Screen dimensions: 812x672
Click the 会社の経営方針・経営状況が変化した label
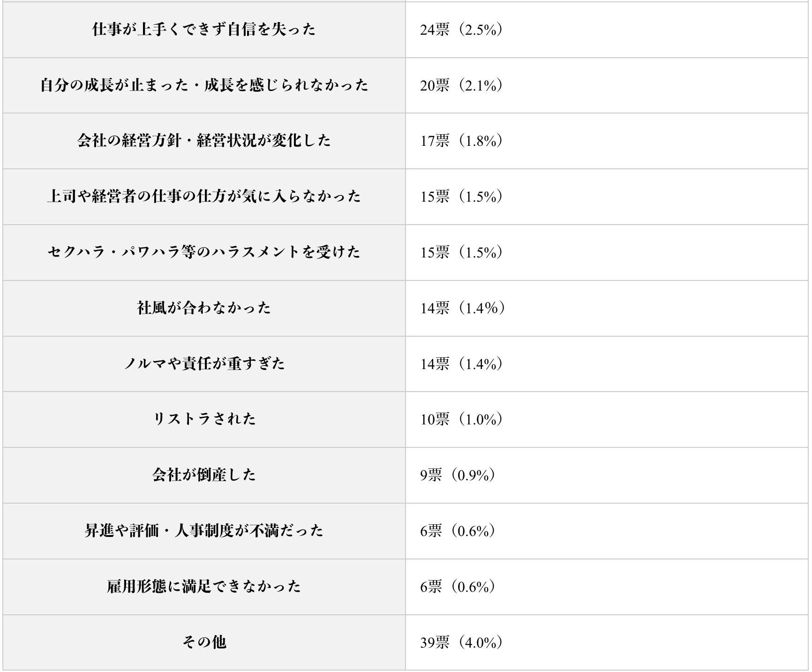point(204,141)
